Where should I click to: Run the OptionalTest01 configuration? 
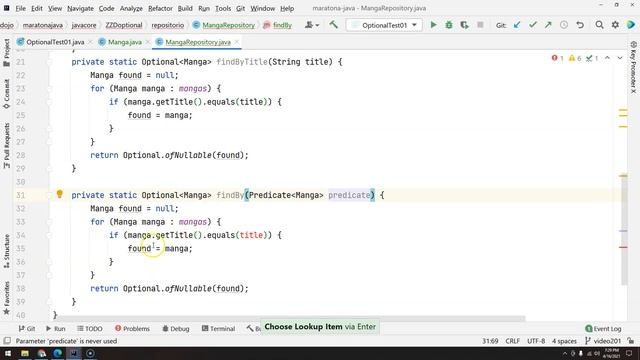433,25
